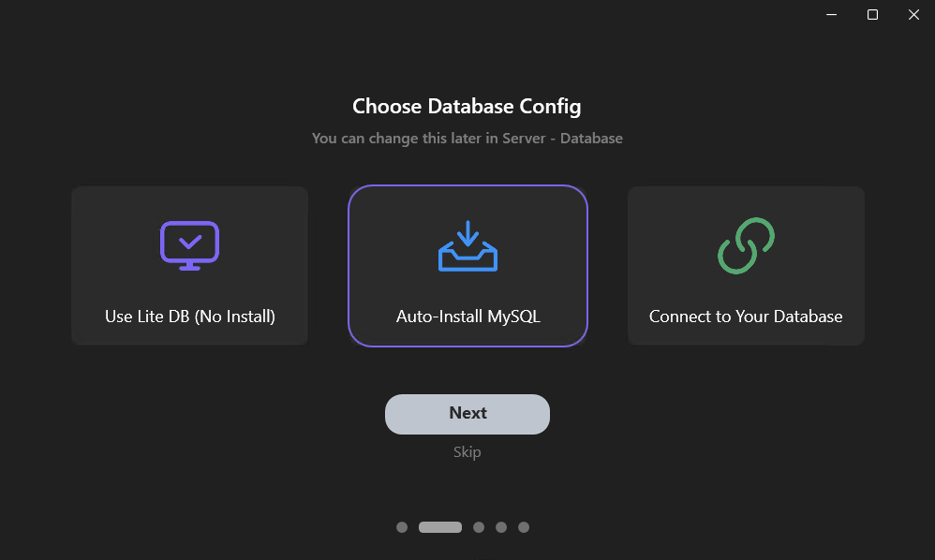The height and width of the screenshot is (560, 935).
Task: Click the checkmark inside the monitor icon
Action: [189, 242]
